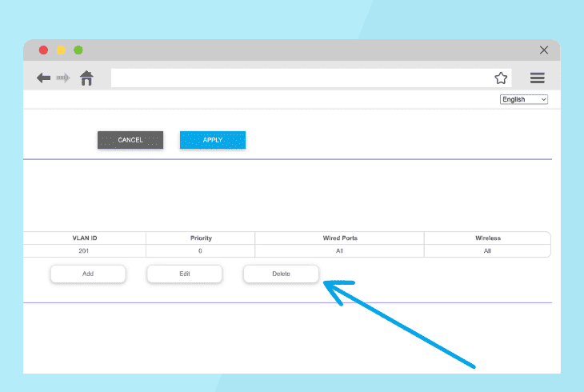This screenshot has width=584, height=392.
Task: Open the hamburger menu icon
Action: 538,78
